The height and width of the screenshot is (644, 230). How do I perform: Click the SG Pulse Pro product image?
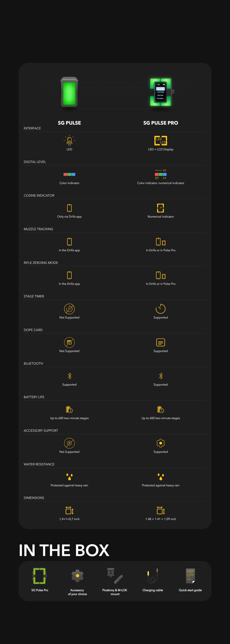161,92
